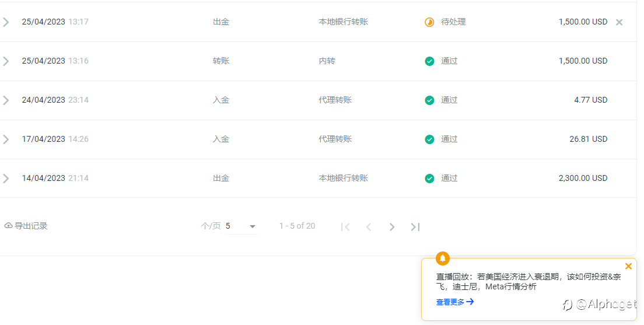Click the green check on the 2,300.00 USD row
Screen dimensions: 644x325
(x=429, y=179)
